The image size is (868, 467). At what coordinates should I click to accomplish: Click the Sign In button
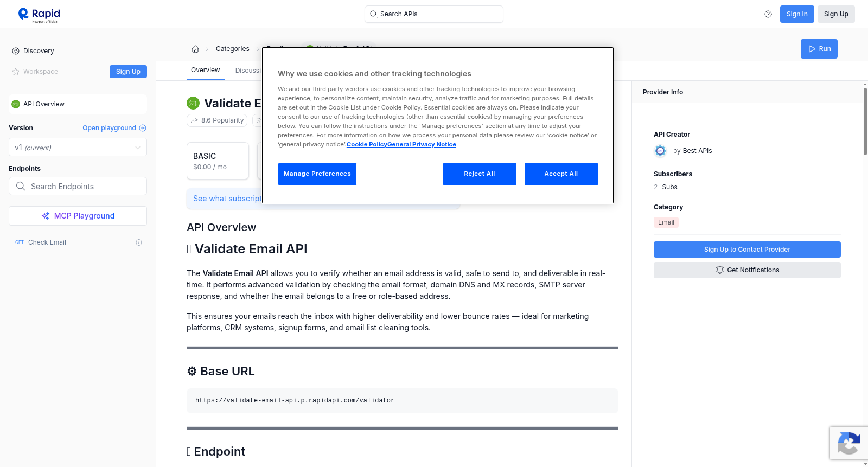[797, 14]
